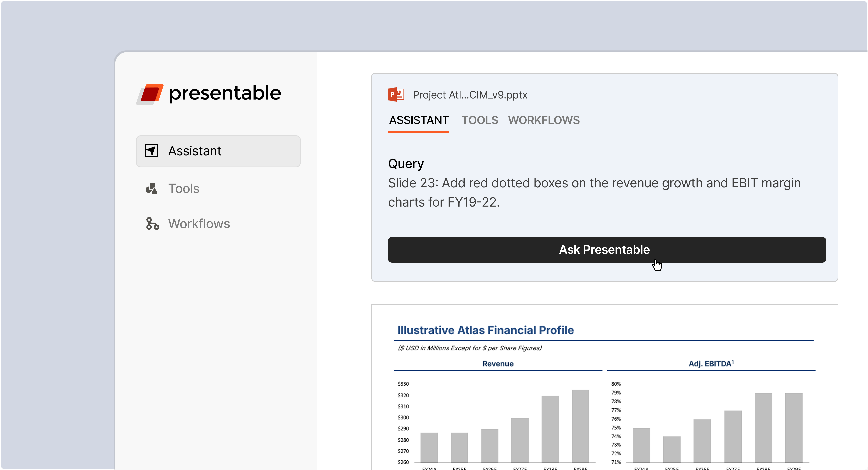Click the Project Atl...CIM_v9.pptx filename
Image resolution: width=868 pixels, height=470 pixels.
click(470, 95)
